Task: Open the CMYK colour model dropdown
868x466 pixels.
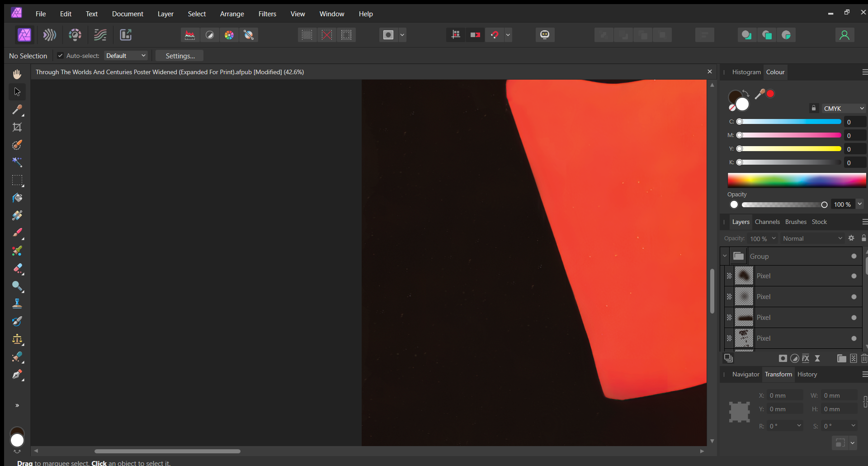Action: click(843, 108)
